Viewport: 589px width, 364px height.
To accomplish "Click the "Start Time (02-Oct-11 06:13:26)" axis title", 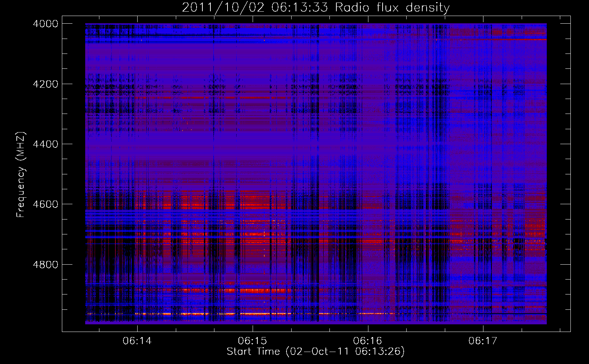I will tap(316, 352).
